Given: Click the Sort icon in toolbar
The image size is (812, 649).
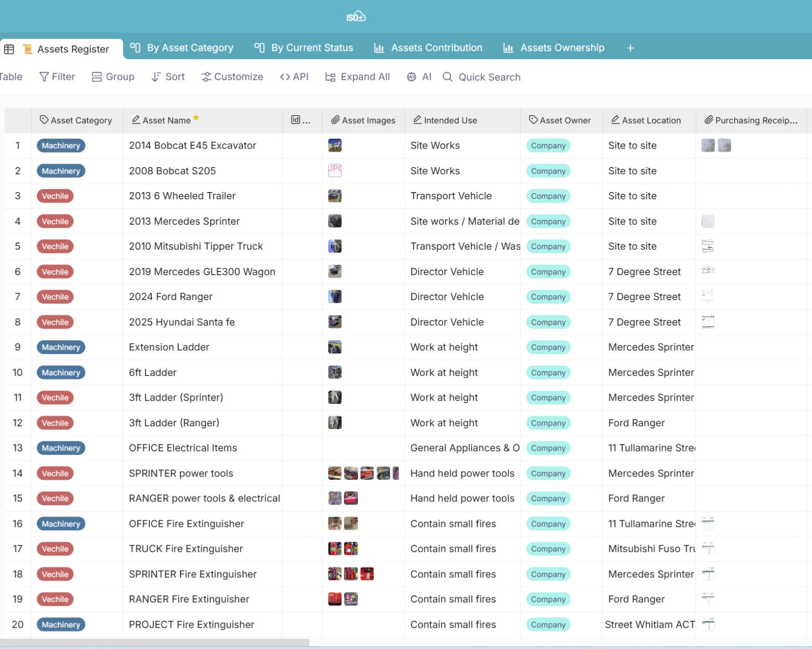Looking at the screenshot, I should pos(156,77).
